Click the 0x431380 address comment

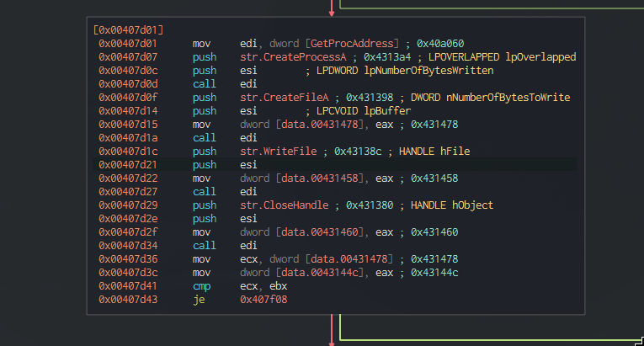tap(370, 205)
